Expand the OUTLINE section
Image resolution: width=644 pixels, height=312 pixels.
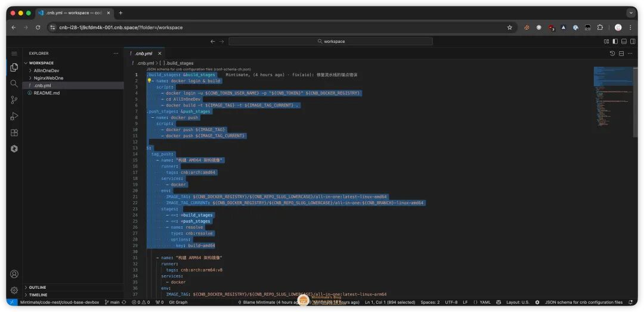(38, 288)
